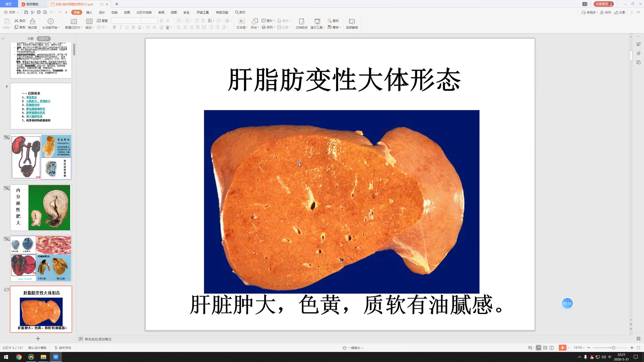
Task: Toggle underline formatting
Action: tap(126, 27)
